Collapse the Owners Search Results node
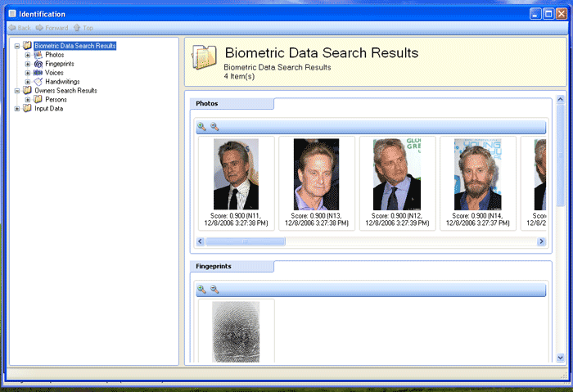This screenshot has height=392, width=573. (17, 91)
